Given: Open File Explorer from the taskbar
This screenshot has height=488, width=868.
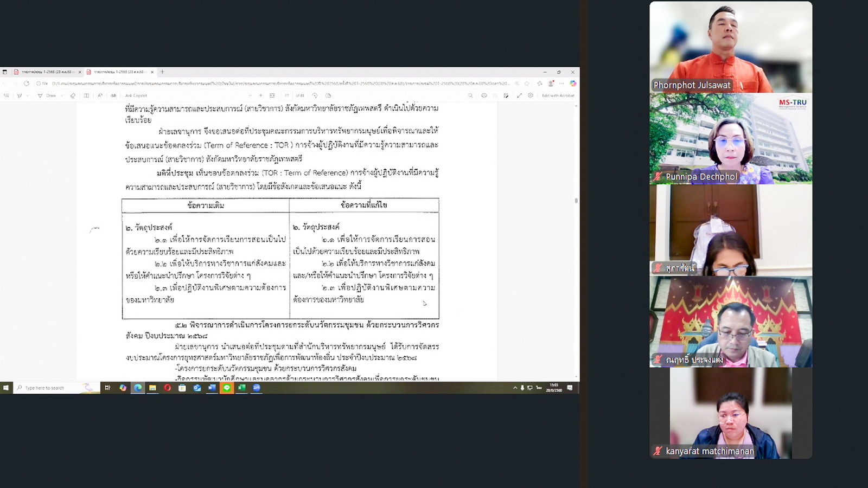Looking at the screenshot, I should [152, 388].
